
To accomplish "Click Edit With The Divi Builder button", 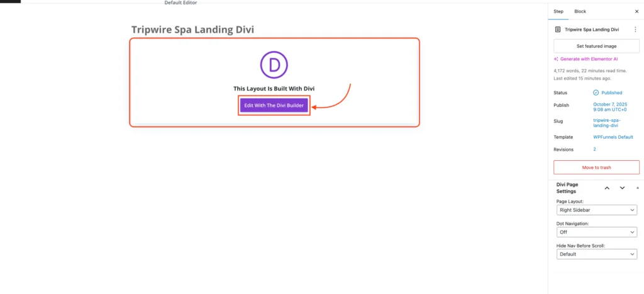I will click(x=274, y=106).
